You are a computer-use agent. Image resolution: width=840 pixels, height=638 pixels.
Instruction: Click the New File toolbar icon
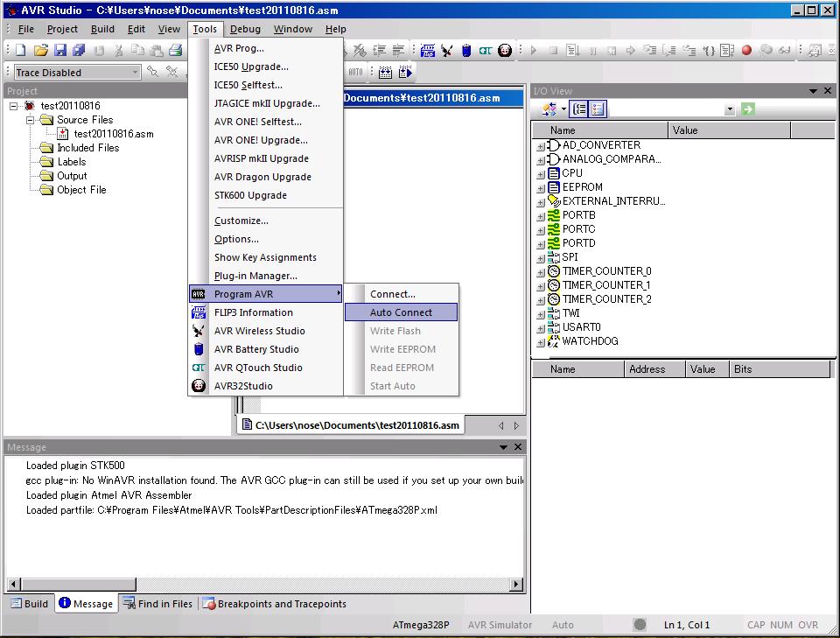20,51
